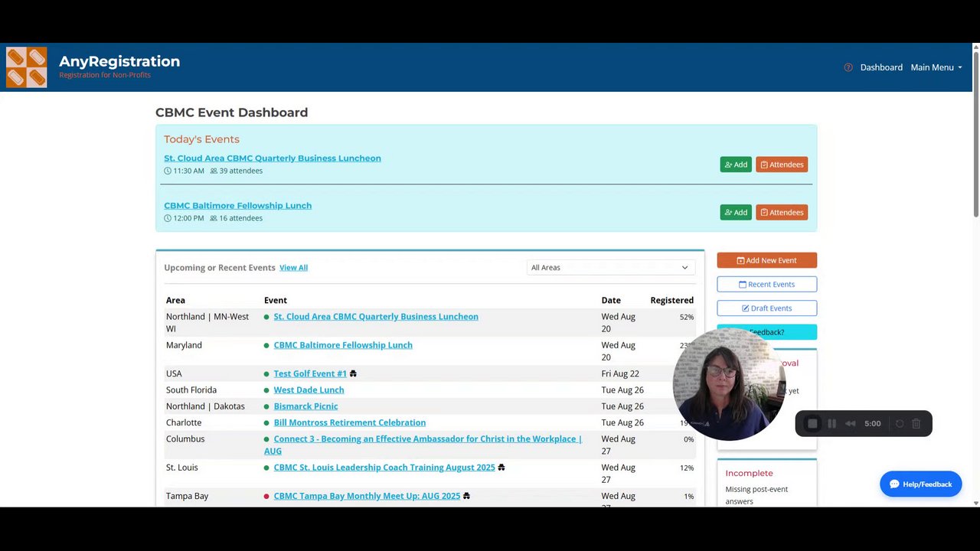Open CBMC Baltimore Fellowship Lunch in Today's Events
The image size is (980, 551).
237,206
